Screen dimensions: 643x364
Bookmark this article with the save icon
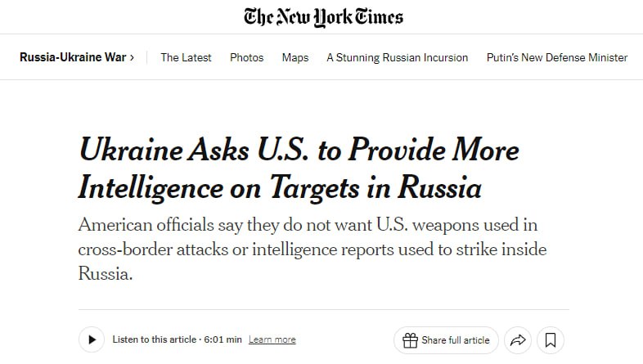tap(551, 340)
